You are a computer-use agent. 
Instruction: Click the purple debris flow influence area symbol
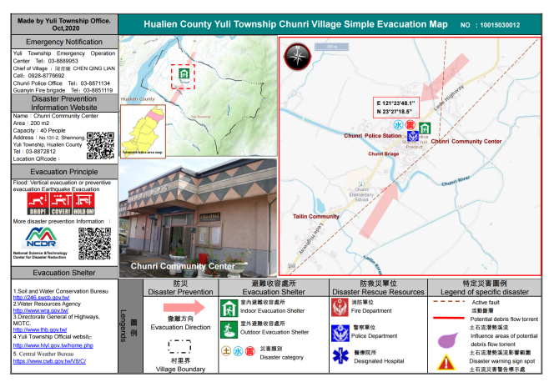click(448, 339)
